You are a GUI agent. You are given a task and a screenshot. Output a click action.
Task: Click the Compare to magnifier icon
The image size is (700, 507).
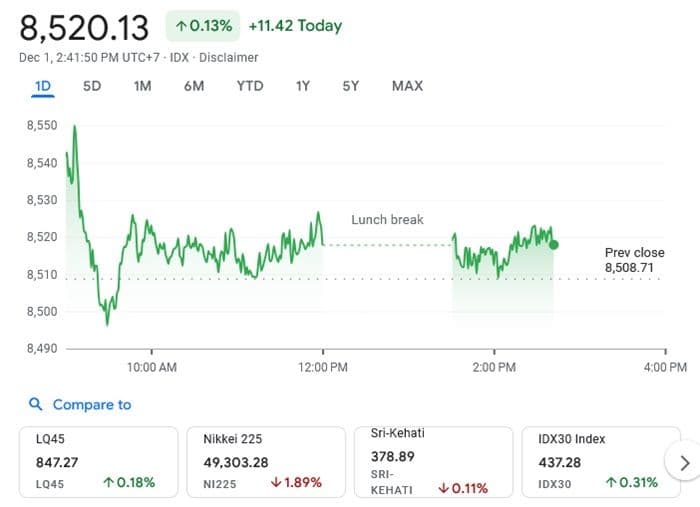(x=35, y=404)
